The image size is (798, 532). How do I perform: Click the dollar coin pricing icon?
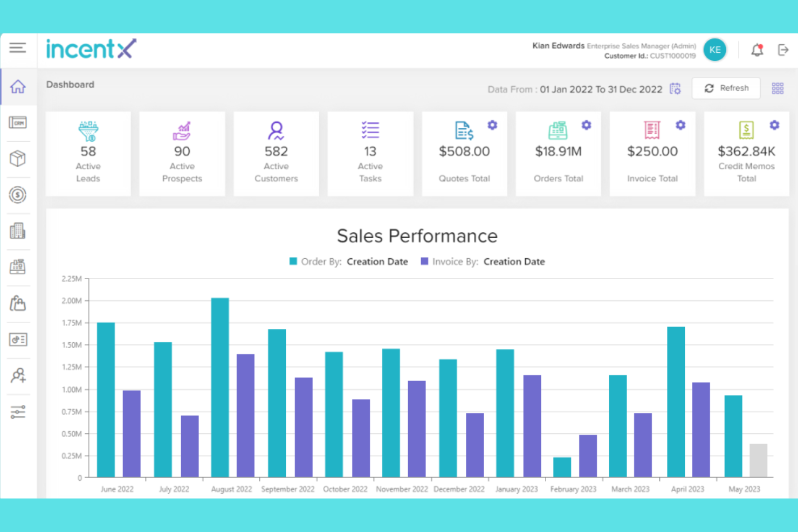click(x=18, y=195)
